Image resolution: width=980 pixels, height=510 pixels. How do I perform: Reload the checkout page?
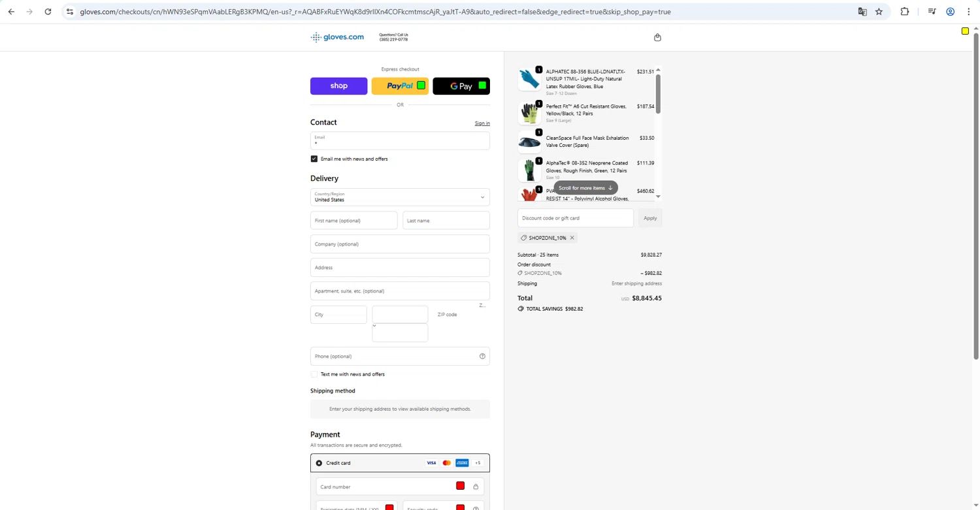pos(48,12)
